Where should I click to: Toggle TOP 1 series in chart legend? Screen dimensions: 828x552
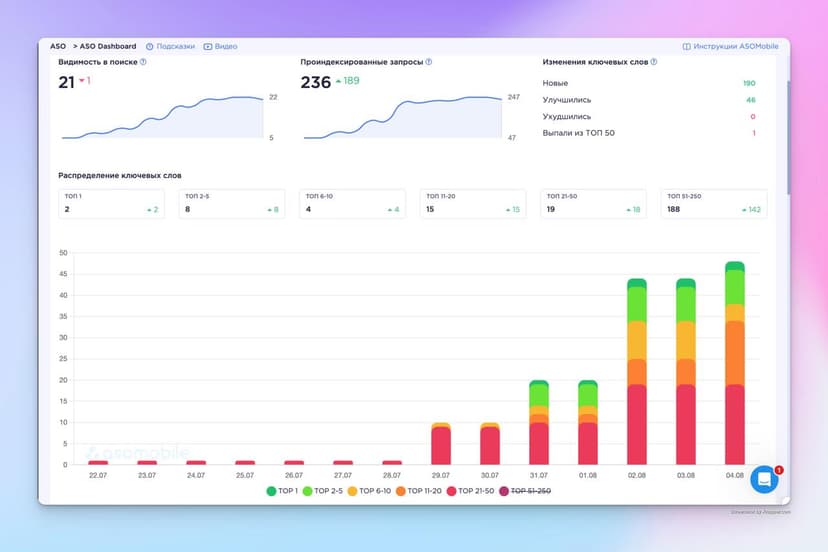pyautogui.click(x=272, y=491)
